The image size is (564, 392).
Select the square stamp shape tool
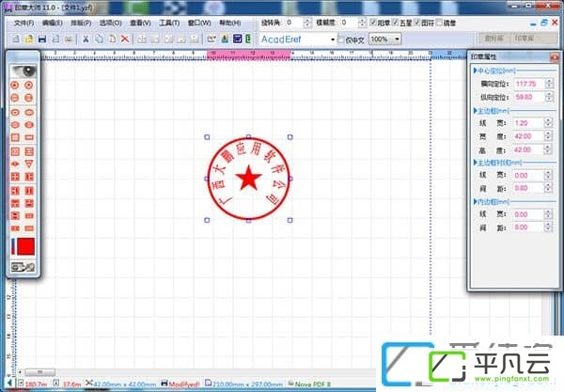pos(15,137)
